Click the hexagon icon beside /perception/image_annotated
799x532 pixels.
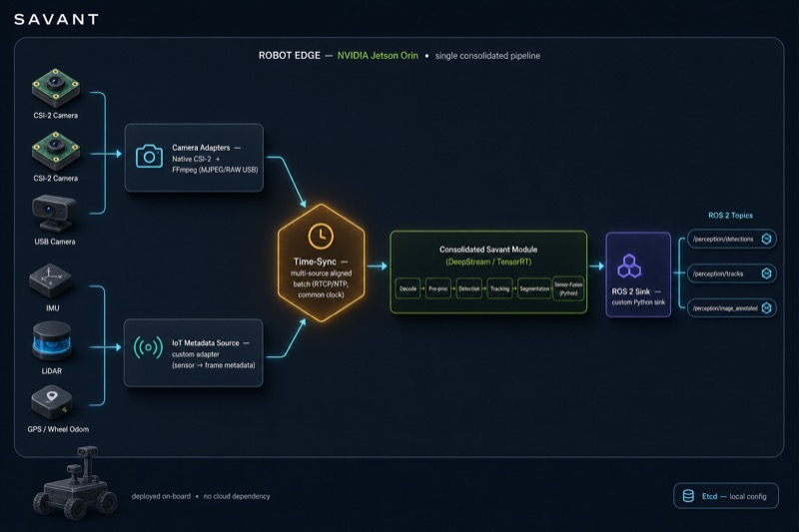(x=766, y=308)
